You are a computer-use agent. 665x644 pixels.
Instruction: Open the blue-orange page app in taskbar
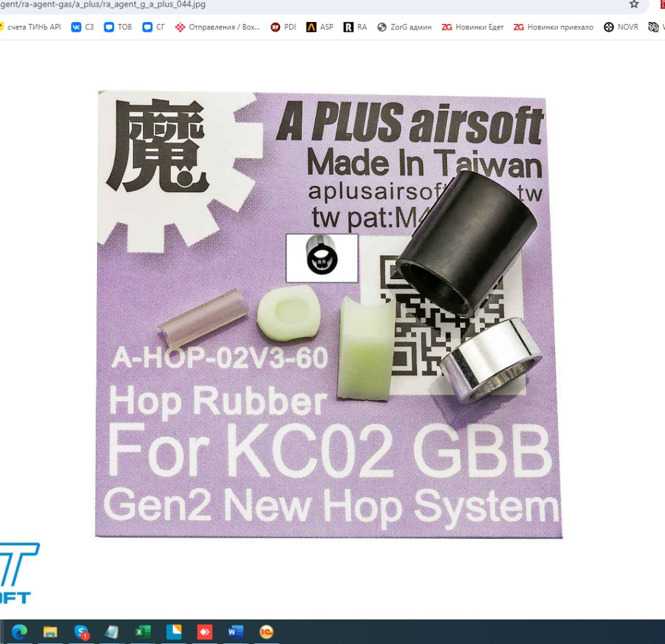(x=174, y=632)
